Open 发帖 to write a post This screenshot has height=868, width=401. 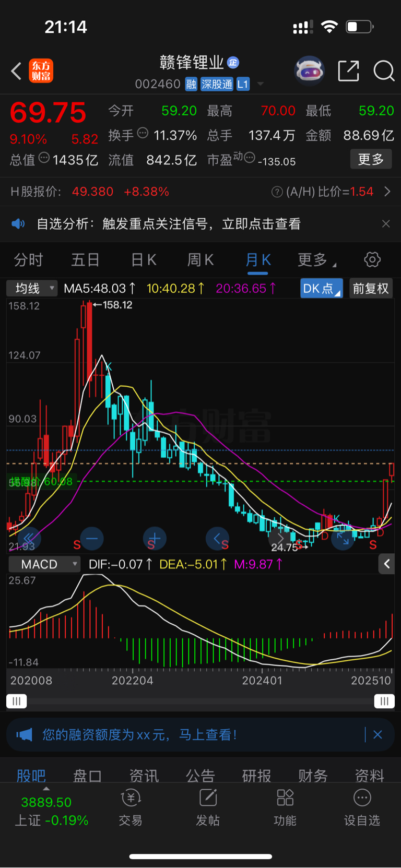208,807
